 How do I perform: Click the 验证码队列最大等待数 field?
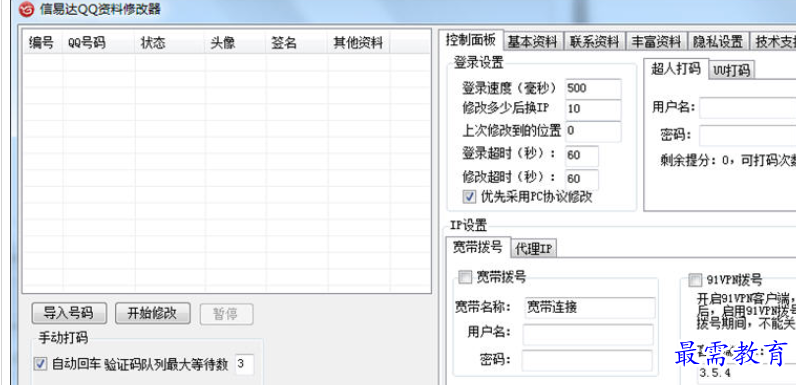[x=245, y=364]
